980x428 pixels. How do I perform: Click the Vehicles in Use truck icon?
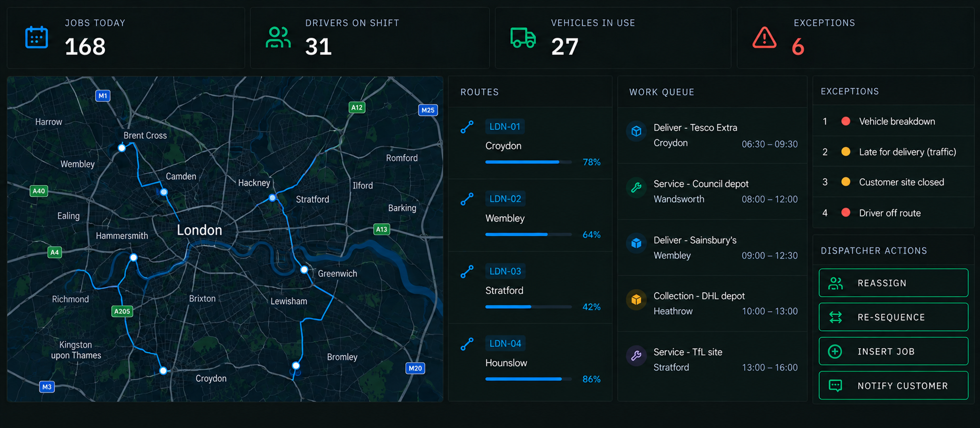pos(523,37)
